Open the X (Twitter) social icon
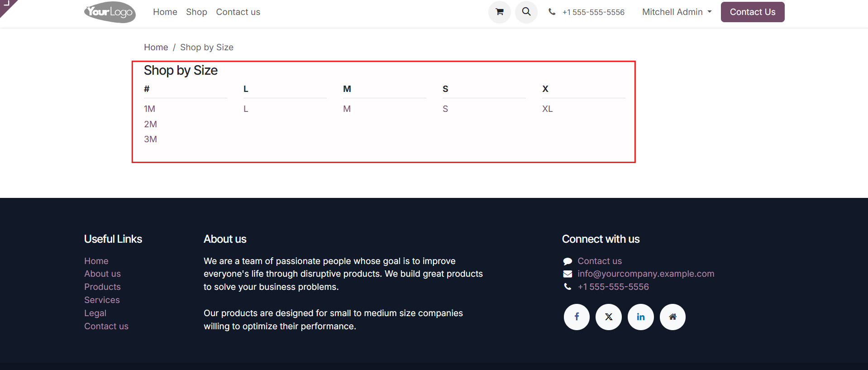868x370 pixels. click(609, 317)
